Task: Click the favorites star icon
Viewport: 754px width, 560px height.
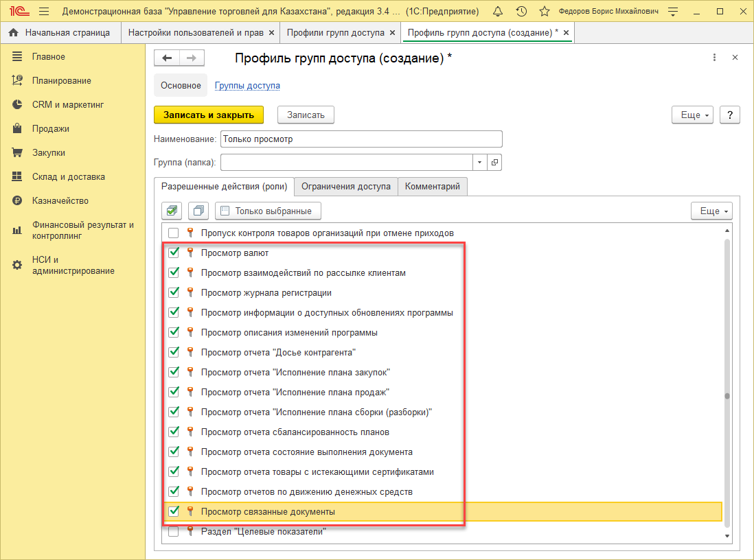Action: (544, 11)
